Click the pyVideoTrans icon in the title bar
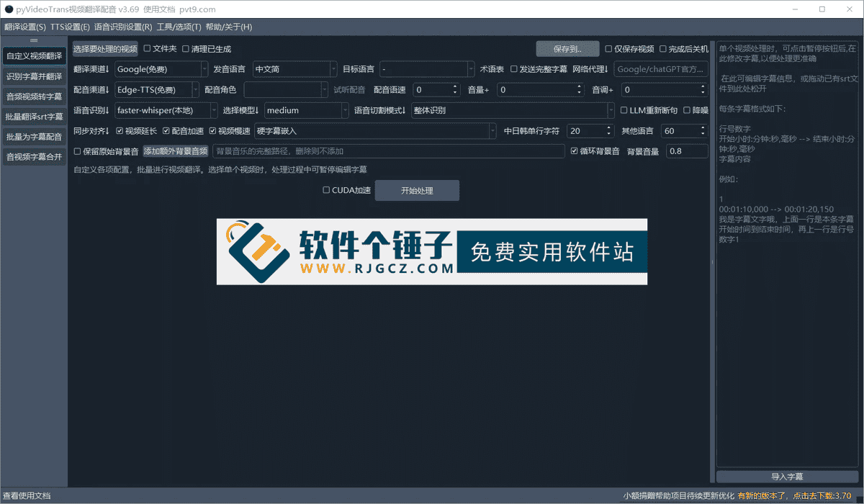 coord(9,9)
